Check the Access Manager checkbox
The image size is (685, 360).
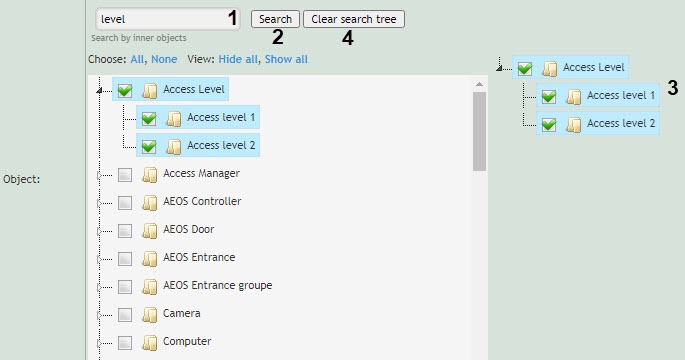coord(125,175)
